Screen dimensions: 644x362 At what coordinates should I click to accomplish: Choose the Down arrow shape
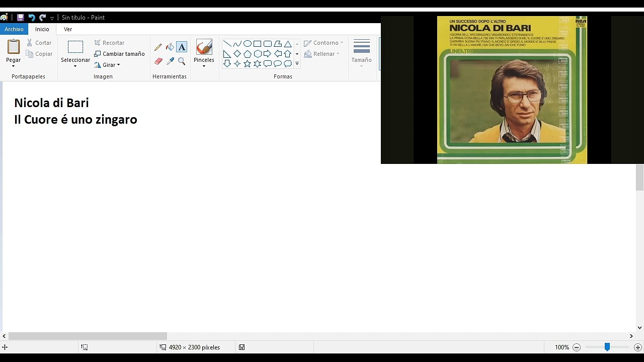click(227, 64)
